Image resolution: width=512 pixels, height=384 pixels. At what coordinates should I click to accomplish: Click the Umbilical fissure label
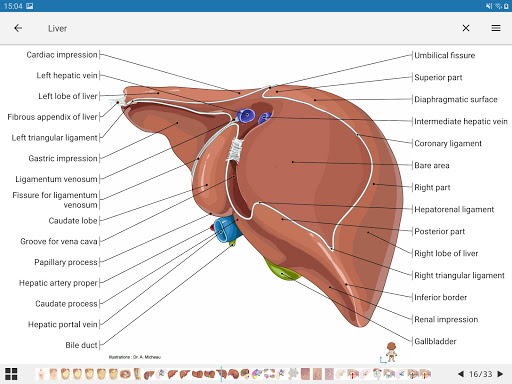(444, 55)
